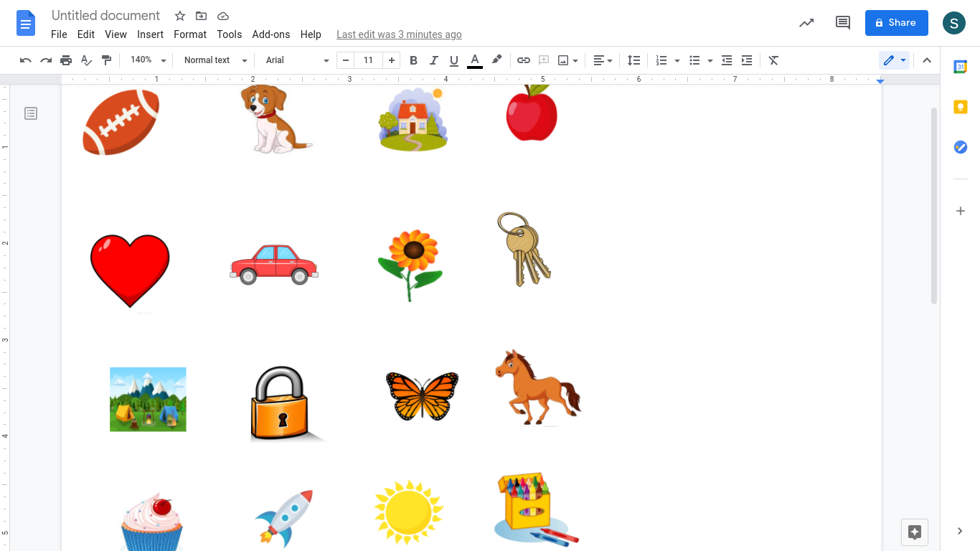Open the Edit menu
The height and width of the screenshot is (551, 980).
(86, 34)
